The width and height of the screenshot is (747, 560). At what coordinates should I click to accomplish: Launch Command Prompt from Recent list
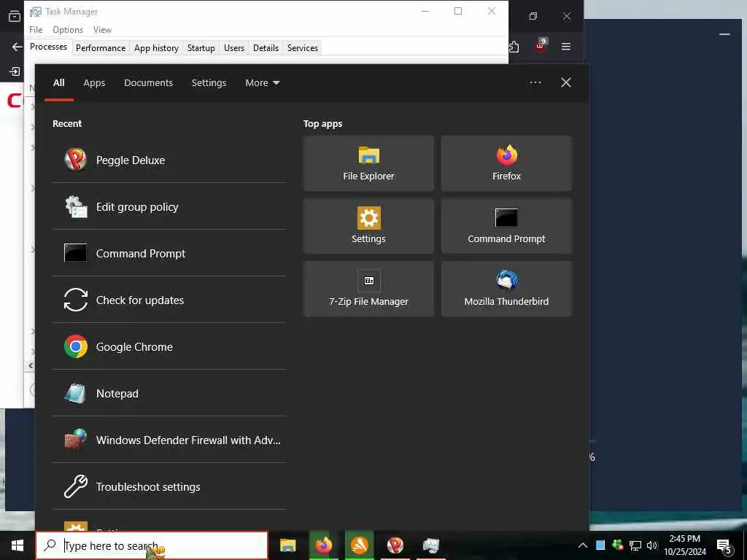pyautogui.click(x=169, y=253)
